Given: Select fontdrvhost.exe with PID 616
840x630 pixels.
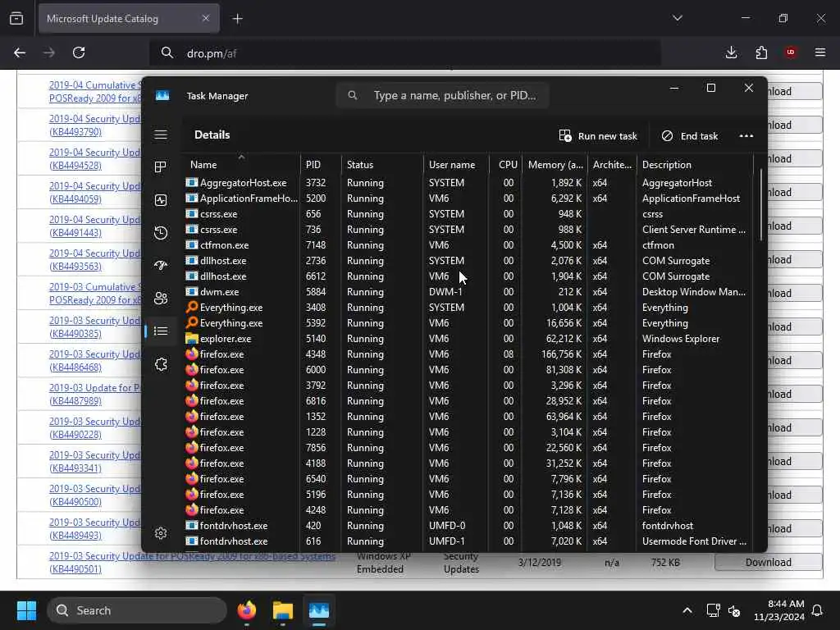Looking at the screenshot, I should 468,541.
